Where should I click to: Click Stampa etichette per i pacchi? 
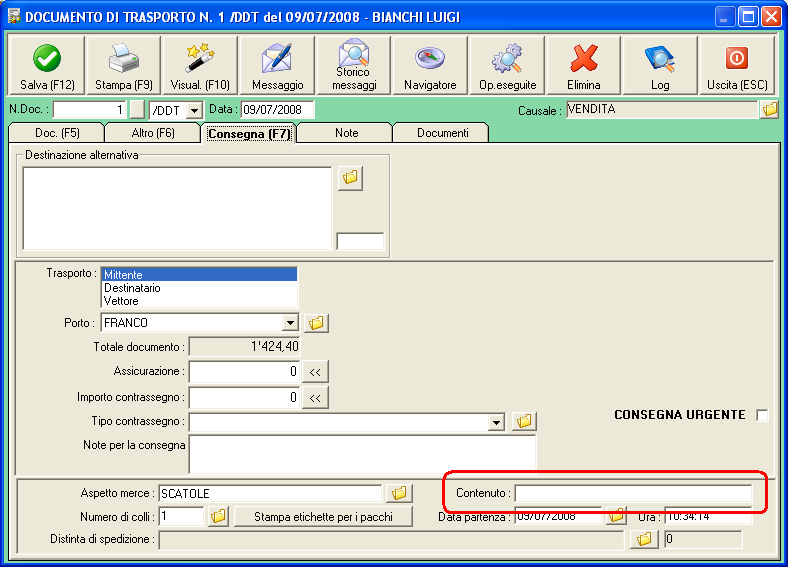coord(323,517)
